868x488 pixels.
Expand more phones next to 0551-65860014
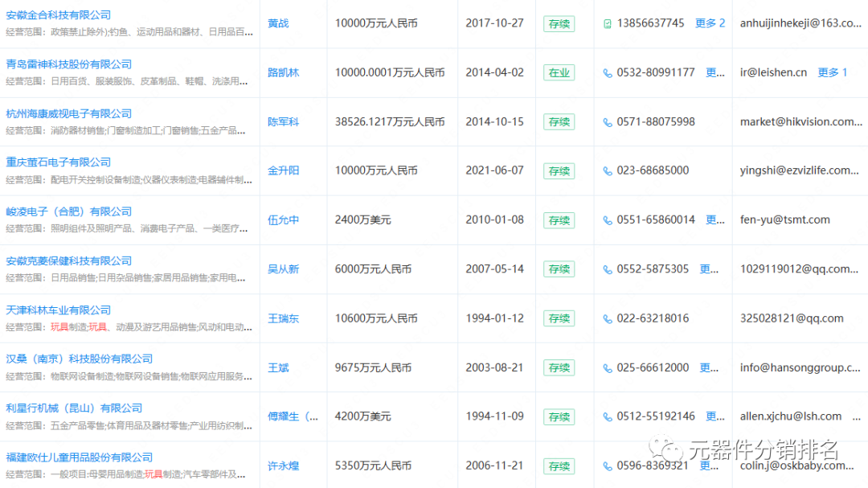[x=715, y=220]
